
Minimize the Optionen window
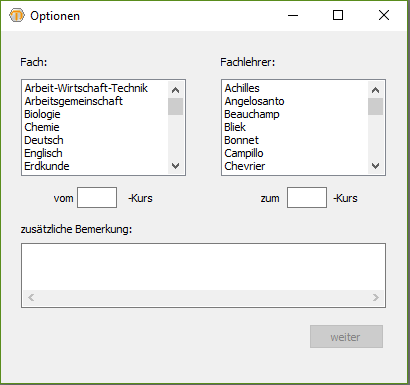point(293,15)
